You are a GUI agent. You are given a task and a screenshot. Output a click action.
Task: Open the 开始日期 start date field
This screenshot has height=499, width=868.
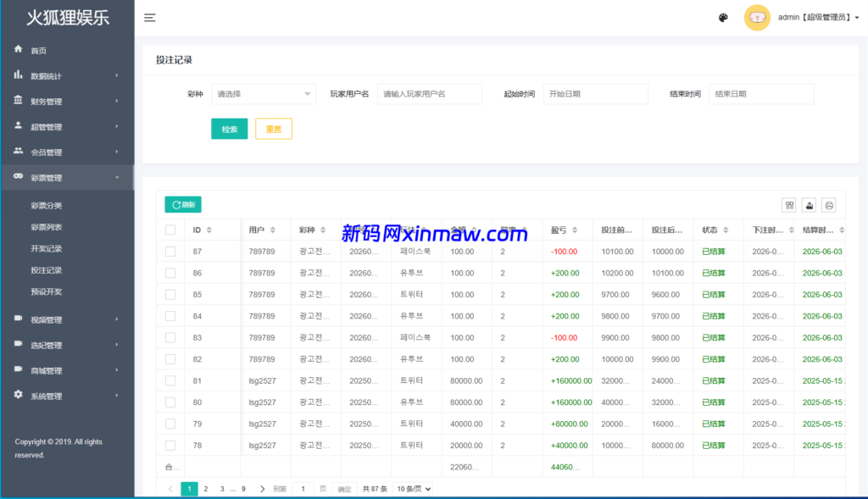pyautogui.click(x=596, y=94)
